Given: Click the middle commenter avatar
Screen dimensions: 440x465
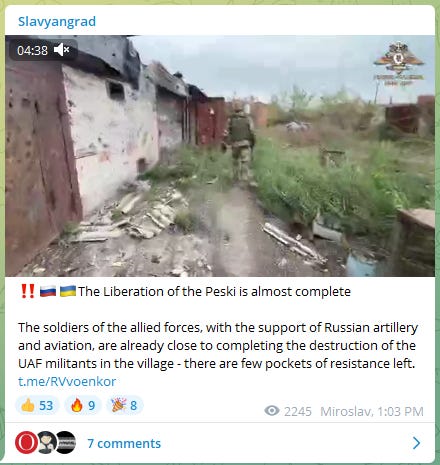Looking at the screenshot, I should pyautogui.click(x=47, y=442).
